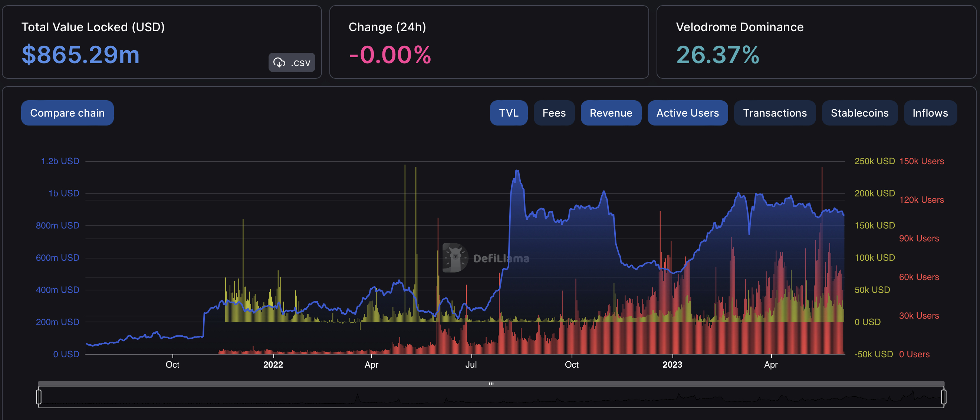The height and width of the screenshot is (420, 980).
Task: Enable the Transactions chart series
Action: point(775,113)
